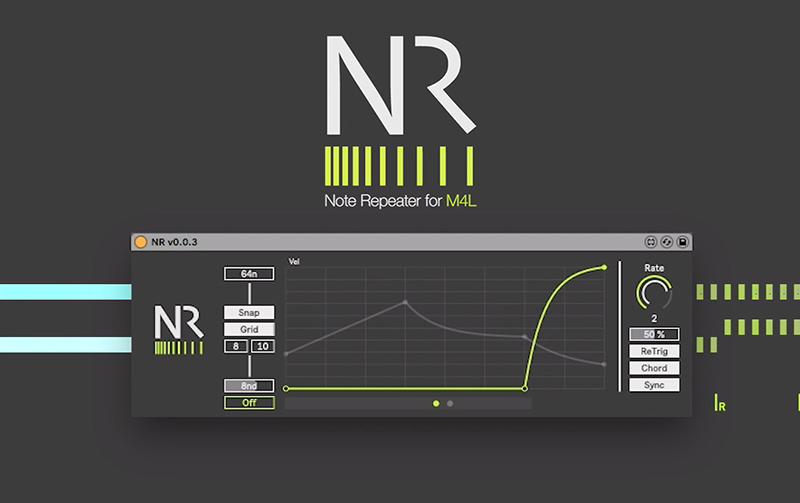Click the grid value box showing 8
The width and height of the screenshot is (800, 503).
(x=236, y=346)
